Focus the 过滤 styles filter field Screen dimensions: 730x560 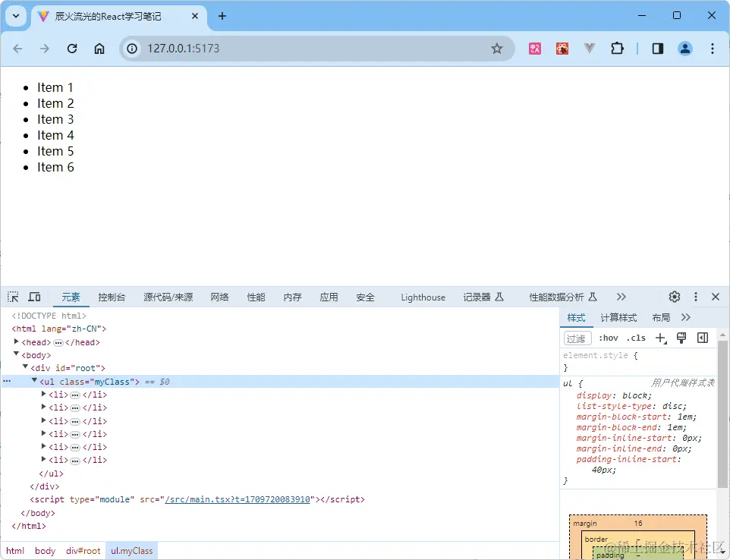pyautogui.click(x=577, y=338)
